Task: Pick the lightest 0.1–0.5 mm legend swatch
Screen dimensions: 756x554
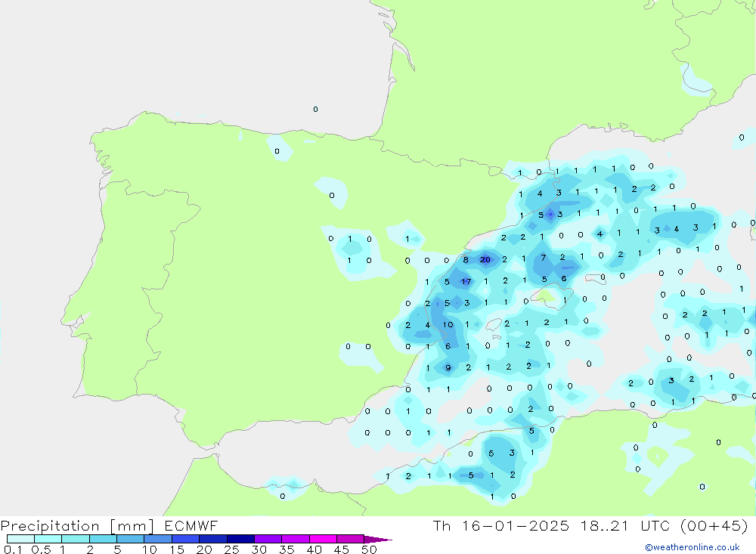Action: tap(20, 539)
